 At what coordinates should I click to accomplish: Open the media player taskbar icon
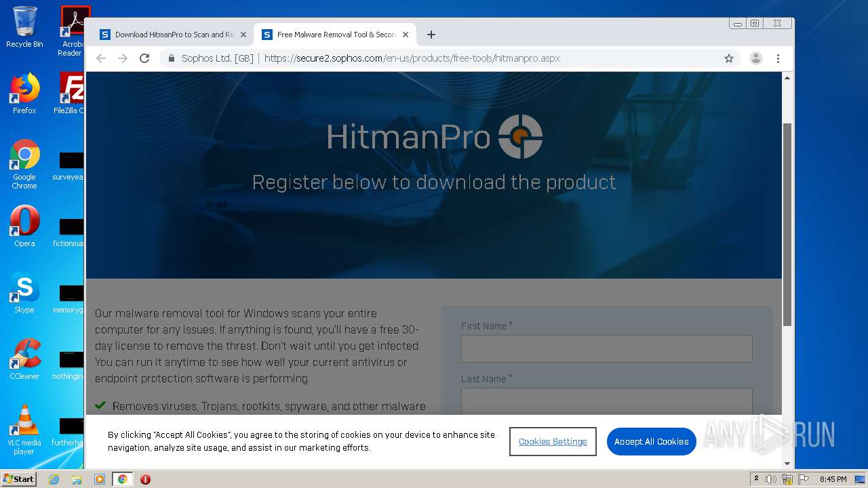click(100, 479)
